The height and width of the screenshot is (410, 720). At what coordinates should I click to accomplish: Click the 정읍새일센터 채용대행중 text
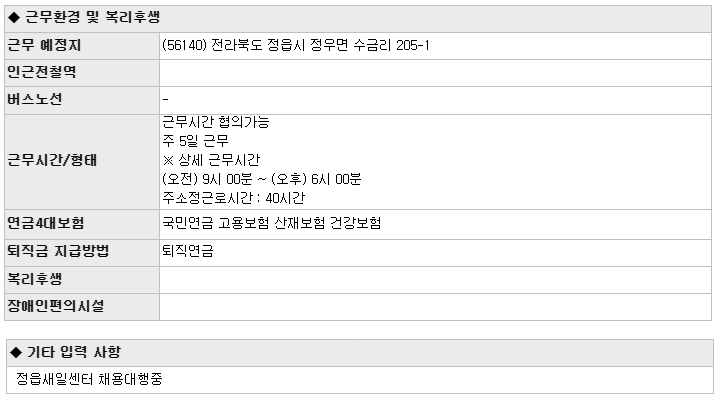point(89,379)
